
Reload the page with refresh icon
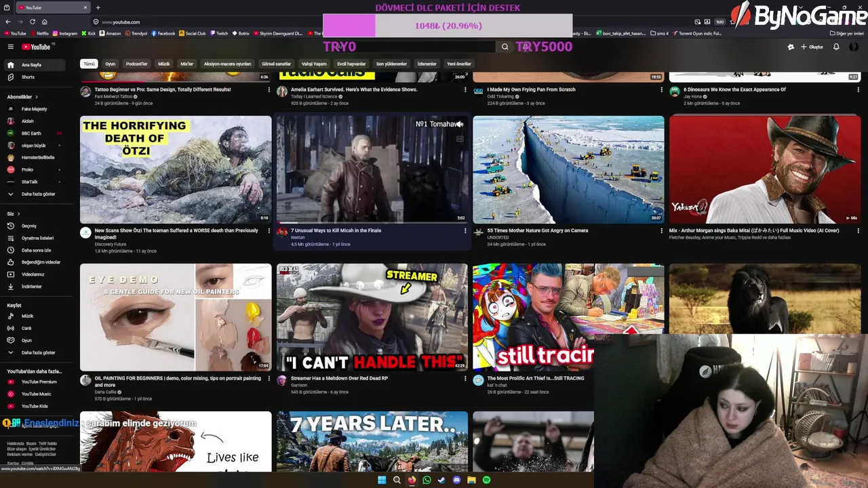pos(32,22)
